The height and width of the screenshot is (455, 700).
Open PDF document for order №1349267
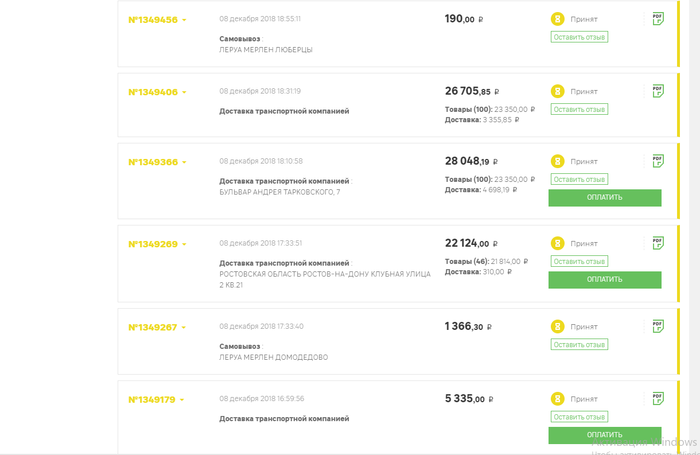tap(658, 325)
